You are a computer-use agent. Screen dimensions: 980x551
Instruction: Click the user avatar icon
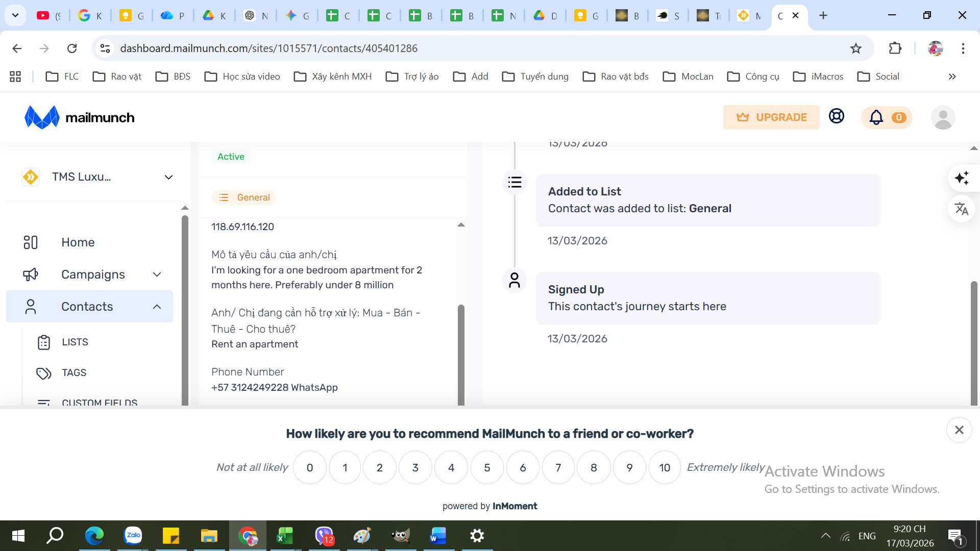[943, 117]
